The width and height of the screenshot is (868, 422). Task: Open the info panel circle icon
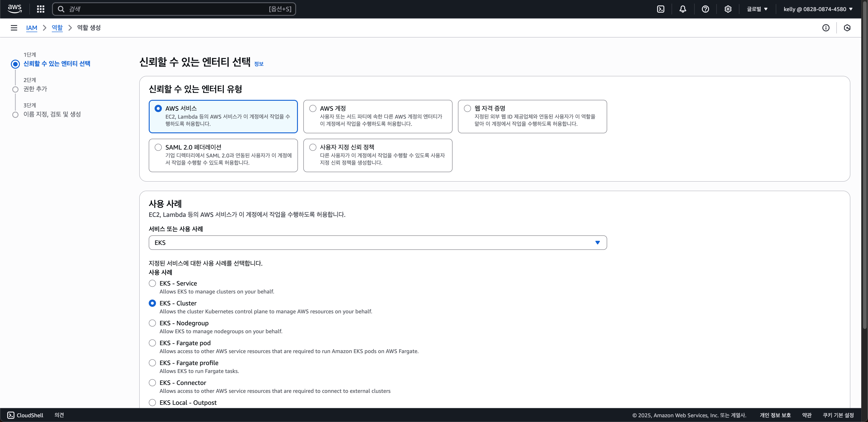tap(826, 28)
